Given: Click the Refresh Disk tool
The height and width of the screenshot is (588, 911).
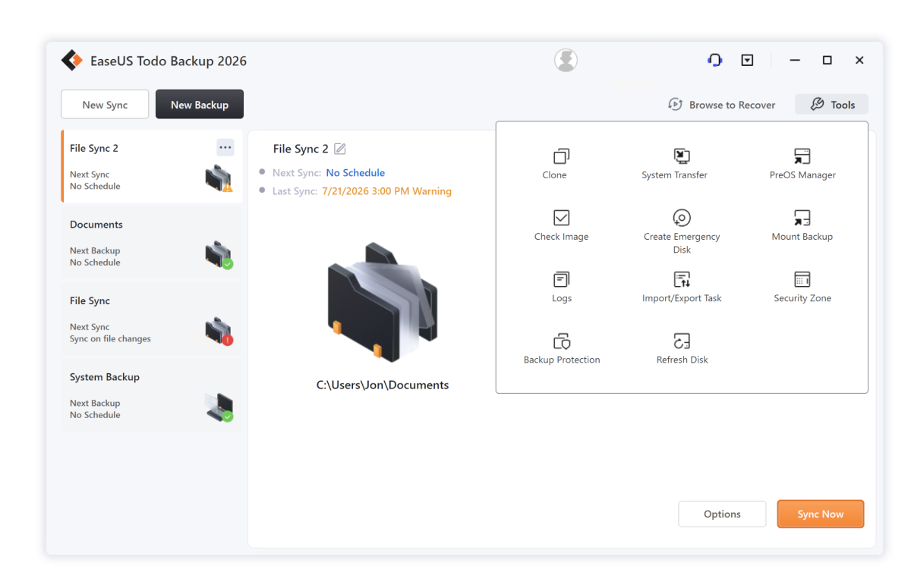Looking at the screenshot, I should pyautogui.click(x=682, y=347).
